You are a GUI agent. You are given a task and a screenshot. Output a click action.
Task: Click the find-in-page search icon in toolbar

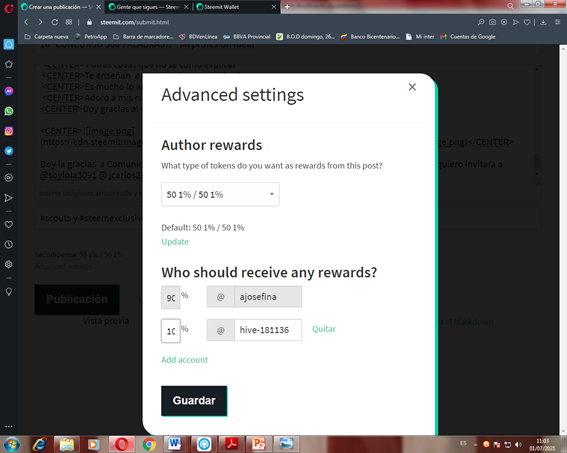tap(481, 22)
